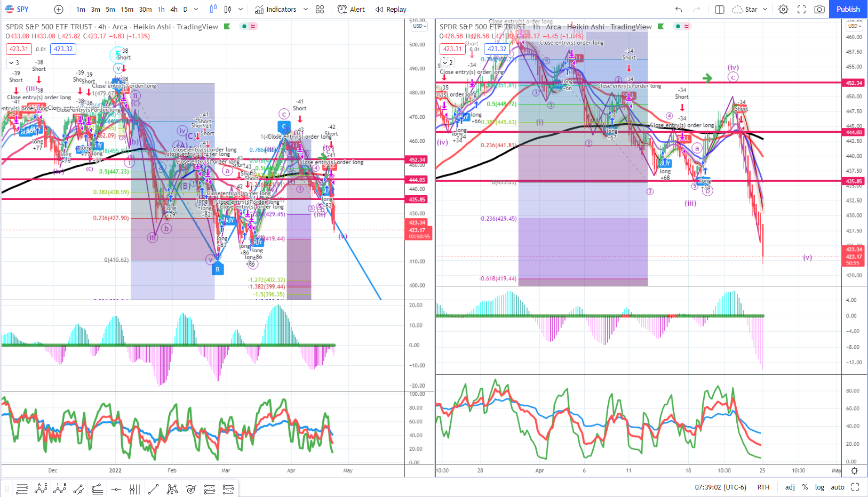Take a chart snapshot with camera icon
Screen dimensions: 868x497
coord(819,9)
